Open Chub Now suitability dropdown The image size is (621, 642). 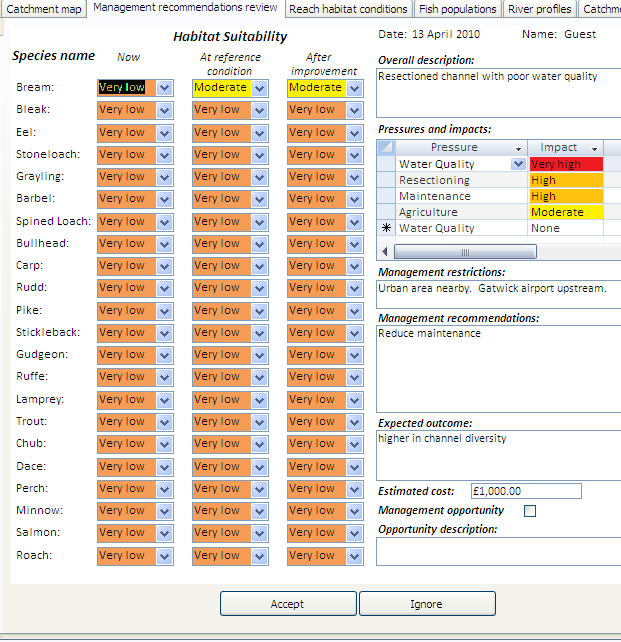165,445
